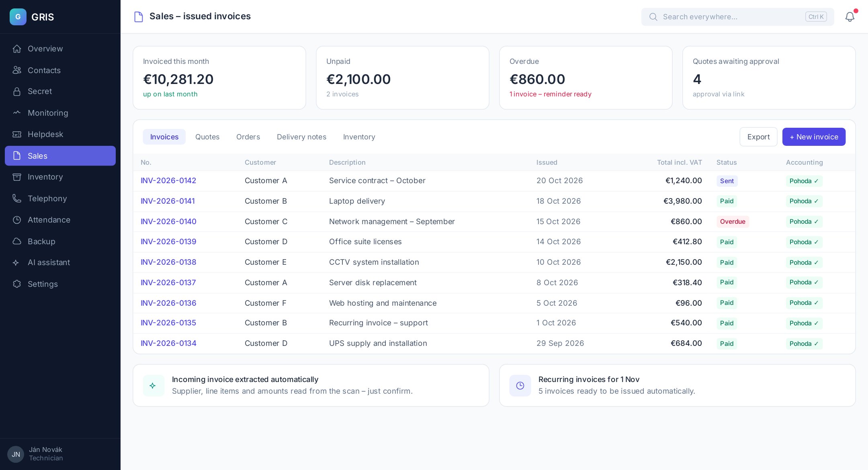The image size is (868, 470).
Task: Open the Unpaid summary card
Action: click(402, 78)
